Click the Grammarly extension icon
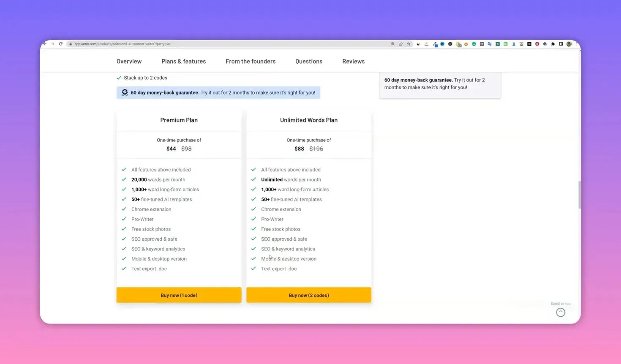 coord(474,44)
